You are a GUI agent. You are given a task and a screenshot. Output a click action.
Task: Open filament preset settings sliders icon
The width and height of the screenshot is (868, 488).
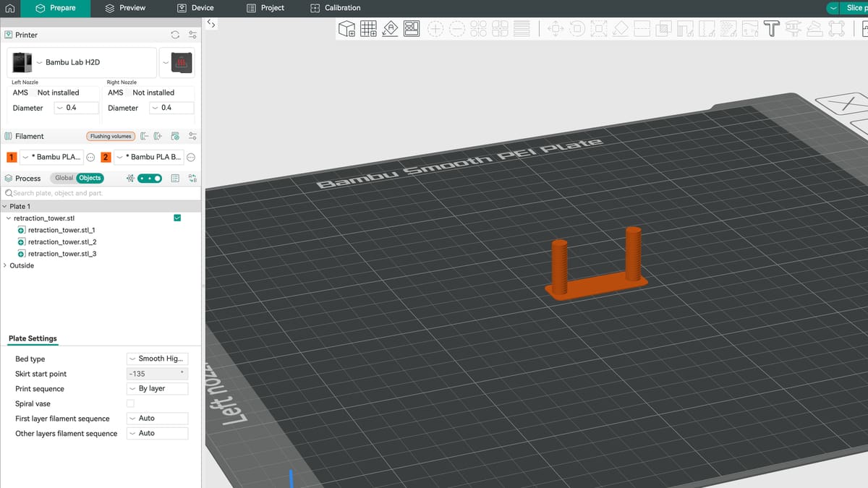[x=192, y=136]
